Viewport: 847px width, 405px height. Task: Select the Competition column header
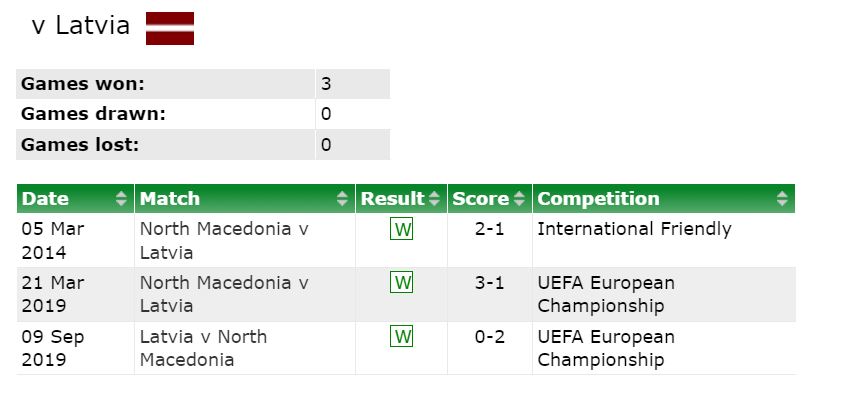point(663,199)
